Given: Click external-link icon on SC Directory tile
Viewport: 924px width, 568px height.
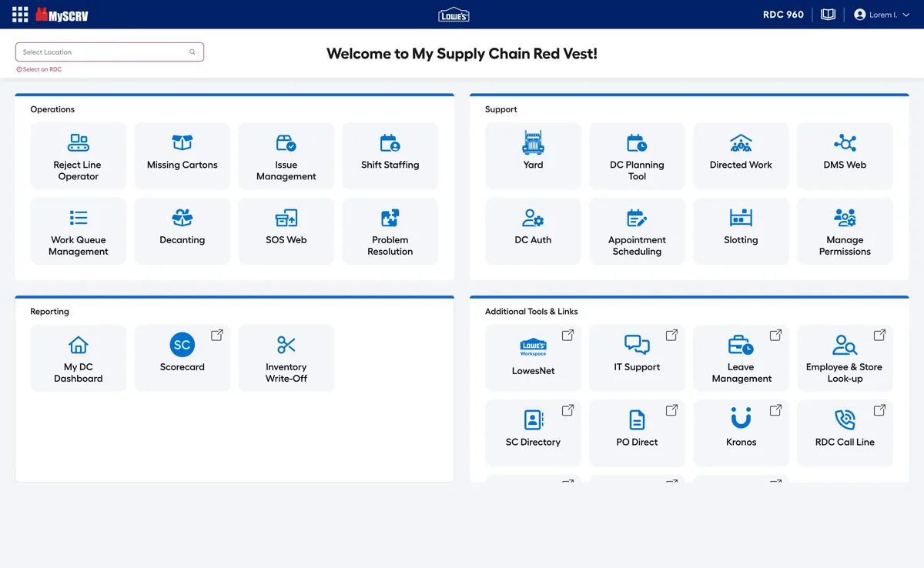Looking at the screenshot, I should point(567,410).
